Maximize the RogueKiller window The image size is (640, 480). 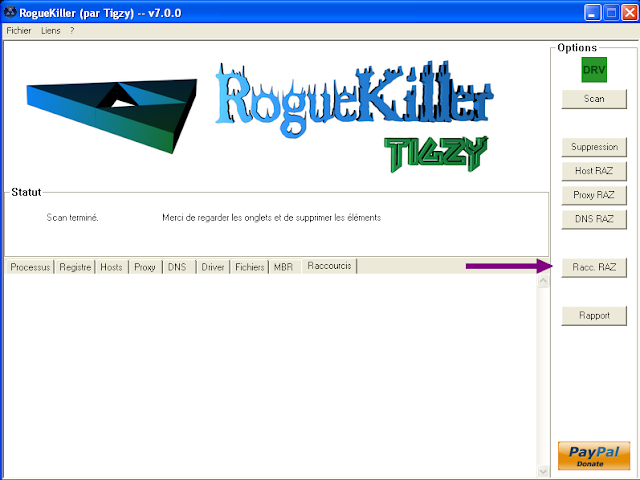(x=611, y=13)
